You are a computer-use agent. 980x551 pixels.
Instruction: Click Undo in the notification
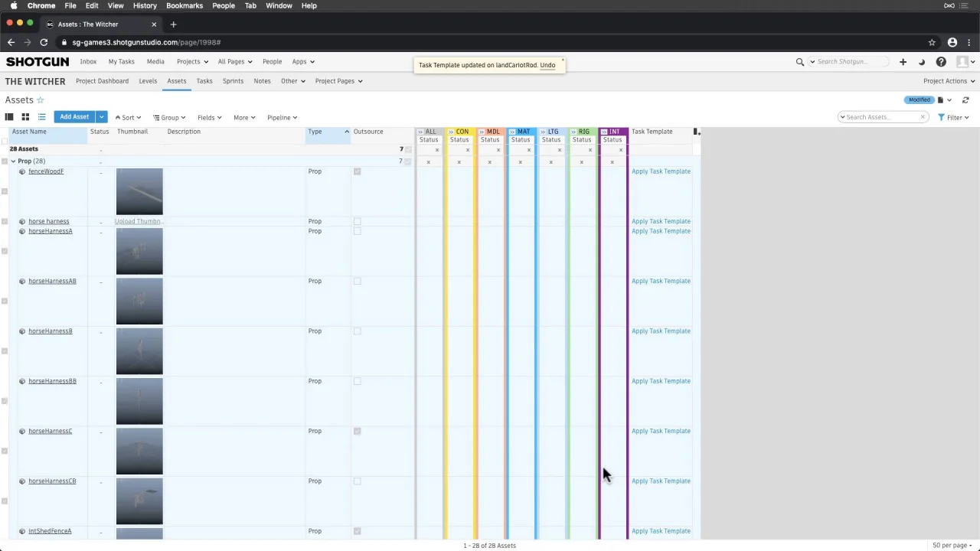click(x=547, y=65)
